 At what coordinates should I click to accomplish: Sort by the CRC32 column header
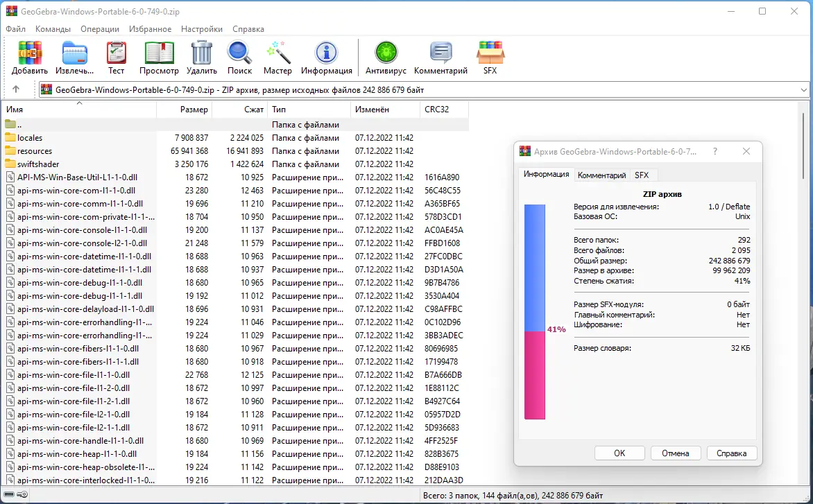(x=444, y=110)
